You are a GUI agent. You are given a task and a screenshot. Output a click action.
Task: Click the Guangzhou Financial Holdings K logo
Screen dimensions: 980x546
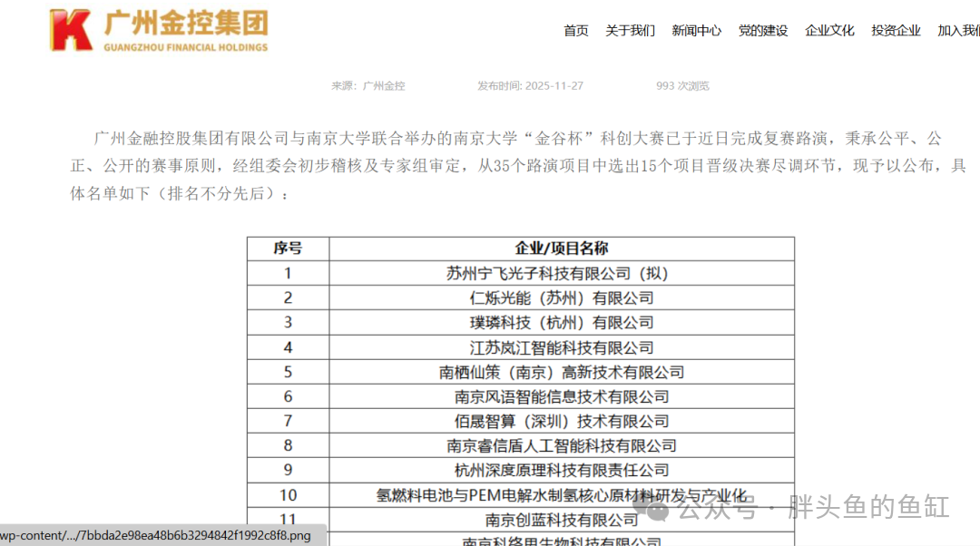click(72, 30)
